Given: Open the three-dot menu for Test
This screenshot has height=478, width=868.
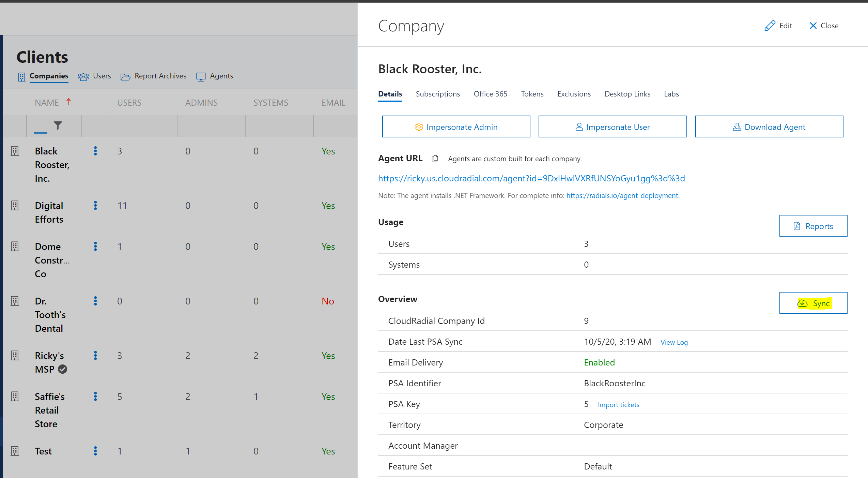Looking at the screenshot, I should click(95, 451).
